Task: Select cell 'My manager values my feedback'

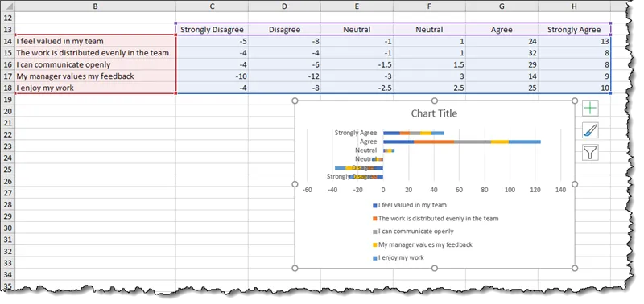Action: (95, 76)
